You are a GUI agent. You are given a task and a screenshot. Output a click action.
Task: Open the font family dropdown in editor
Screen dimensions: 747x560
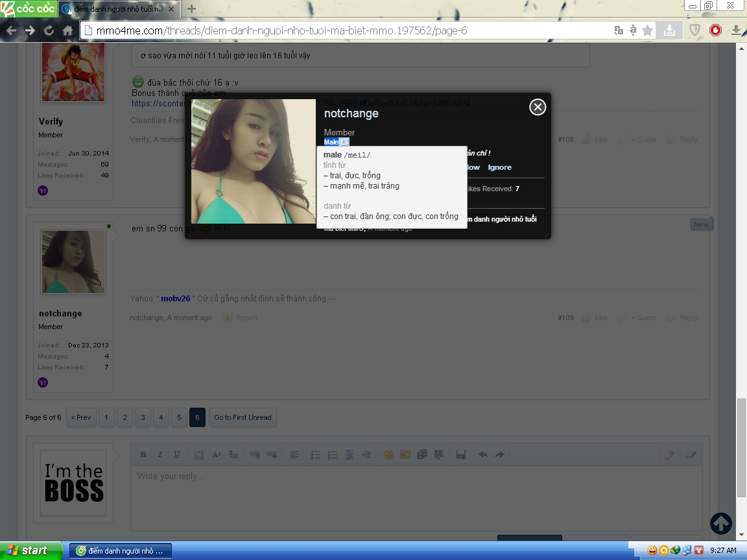233,454
